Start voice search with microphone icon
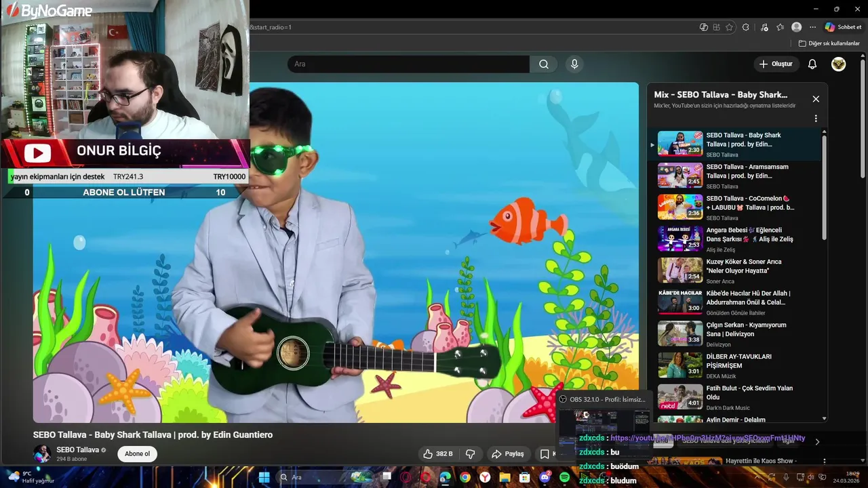This screenshot has width=868, height=488. [x=574, y=64]
